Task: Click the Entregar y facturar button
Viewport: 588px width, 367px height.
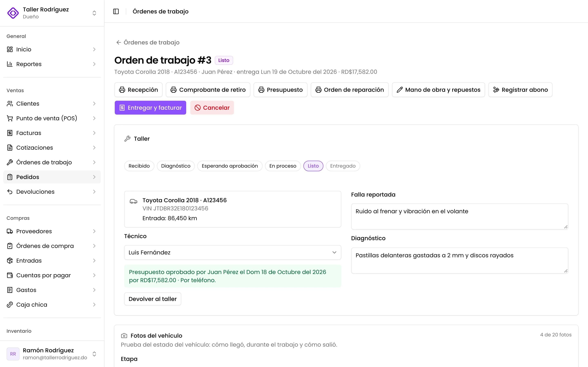Action: [x=150, y=108]
